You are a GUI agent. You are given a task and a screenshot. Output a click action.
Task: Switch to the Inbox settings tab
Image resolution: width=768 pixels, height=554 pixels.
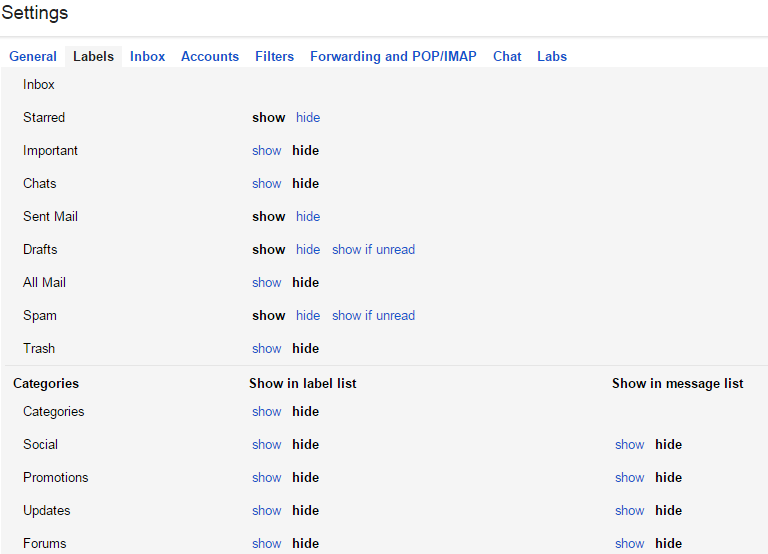[x=147, y=57]
